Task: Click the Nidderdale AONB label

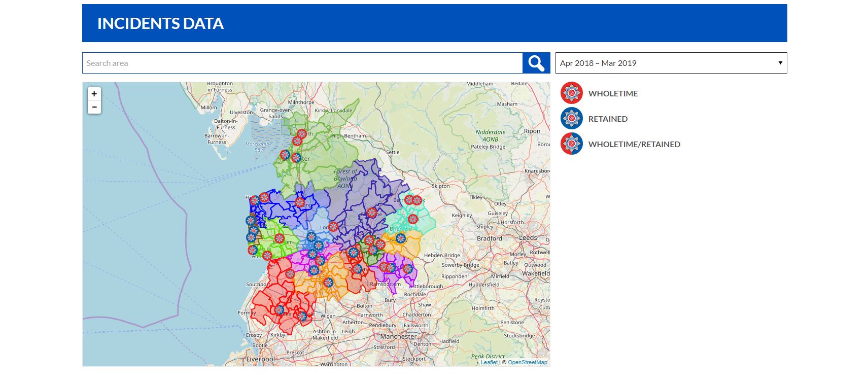Action: 491,135
